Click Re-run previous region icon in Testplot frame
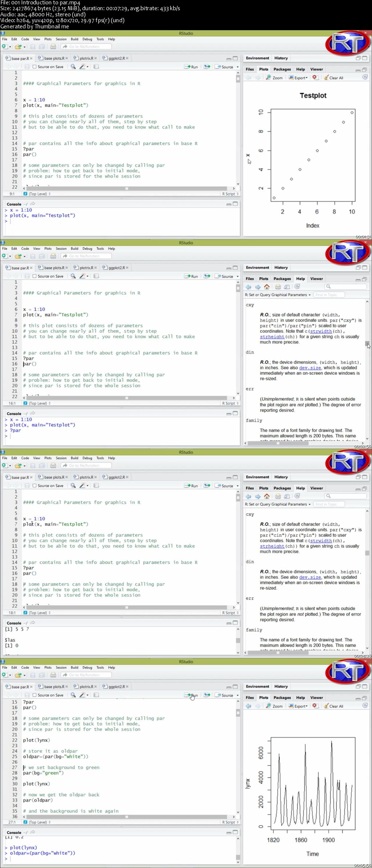372x868 pixels. 207,67
